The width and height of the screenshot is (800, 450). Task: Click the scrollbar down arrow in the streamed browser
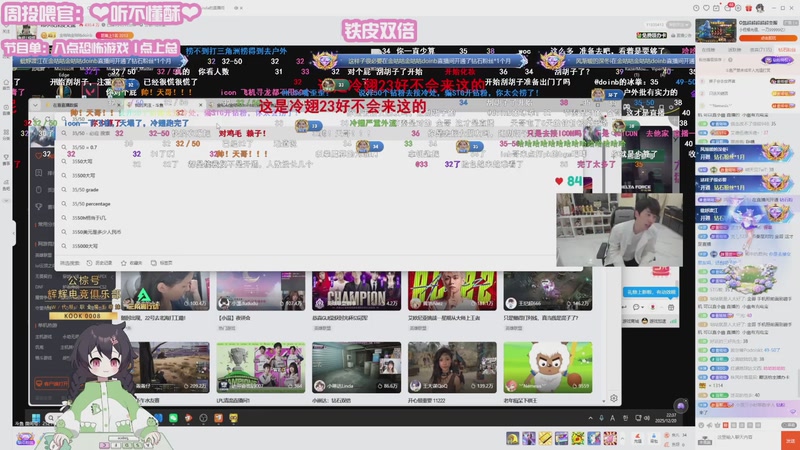[x=604, y=400]
